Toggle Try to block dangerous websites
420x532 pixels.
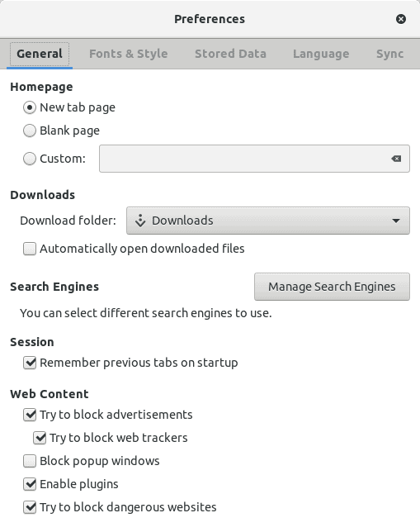tap(30, 507)
